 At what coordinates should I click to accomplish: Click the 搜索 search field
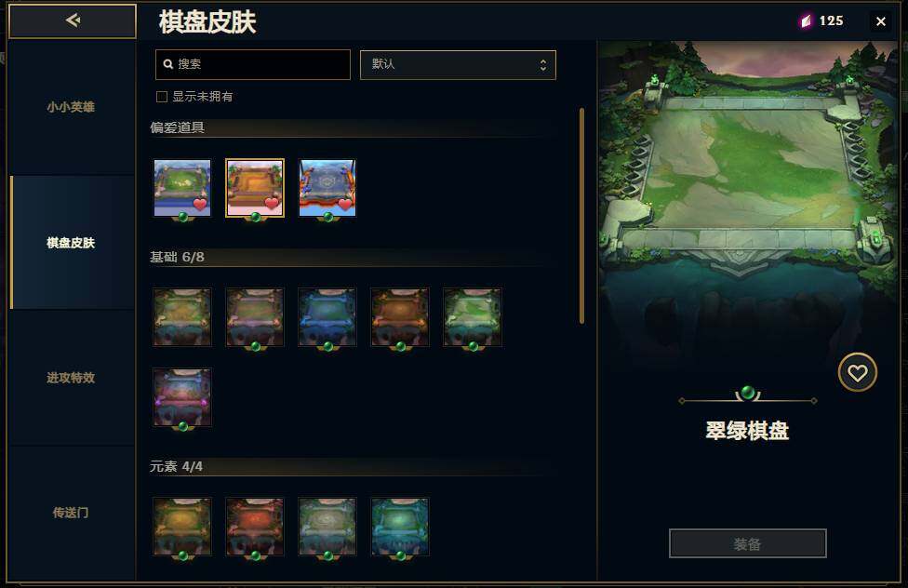pos(253,64)
